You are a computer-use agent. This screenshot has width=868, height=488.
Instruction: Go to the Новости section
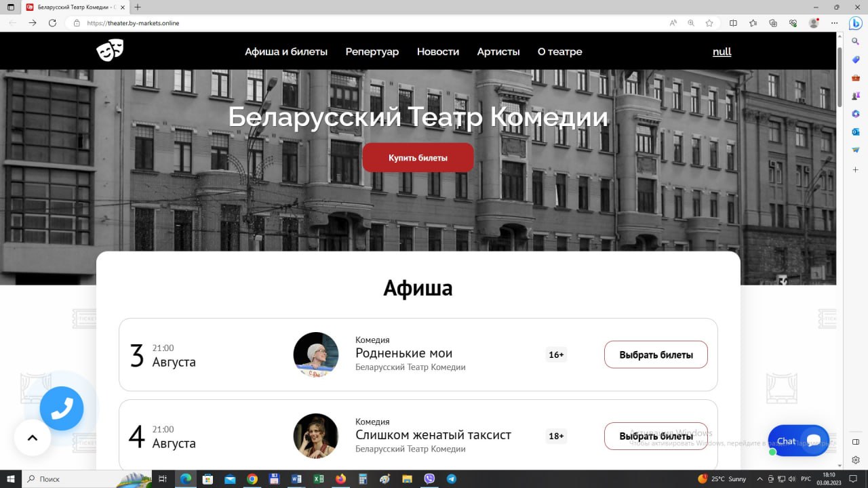[x=438, y=52]
